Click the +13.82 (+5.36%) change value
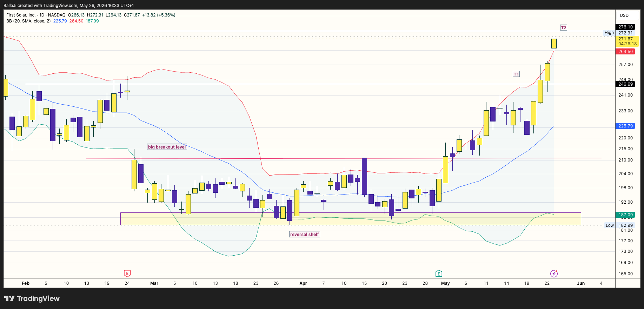 [x=159, y=15]
